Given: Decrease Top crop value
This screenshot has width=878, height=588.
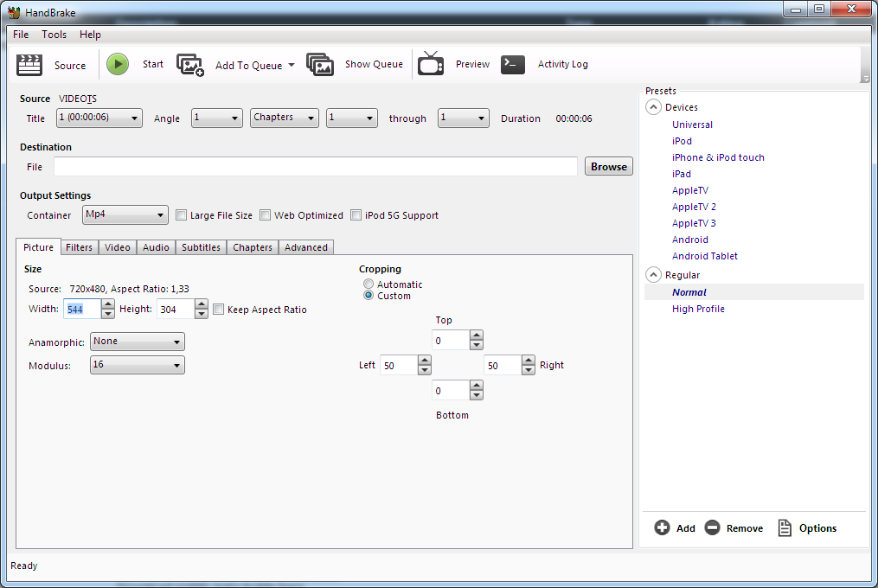Looking at the screenshot, I should (477, 345).
